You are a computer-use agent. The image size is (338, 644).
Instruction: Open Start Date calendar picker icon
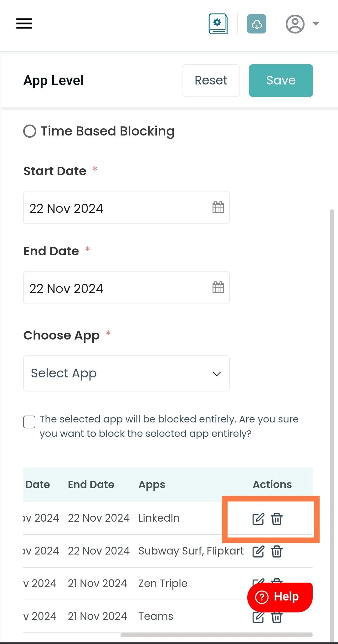coord(218,207)
